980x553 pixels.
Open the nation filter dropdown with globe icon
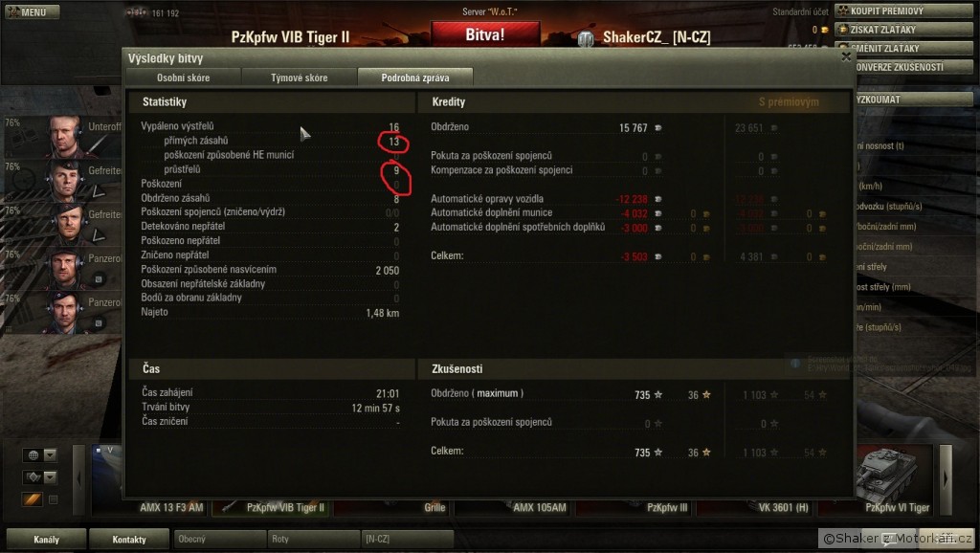pyautogui.click(x=40, y=454)
